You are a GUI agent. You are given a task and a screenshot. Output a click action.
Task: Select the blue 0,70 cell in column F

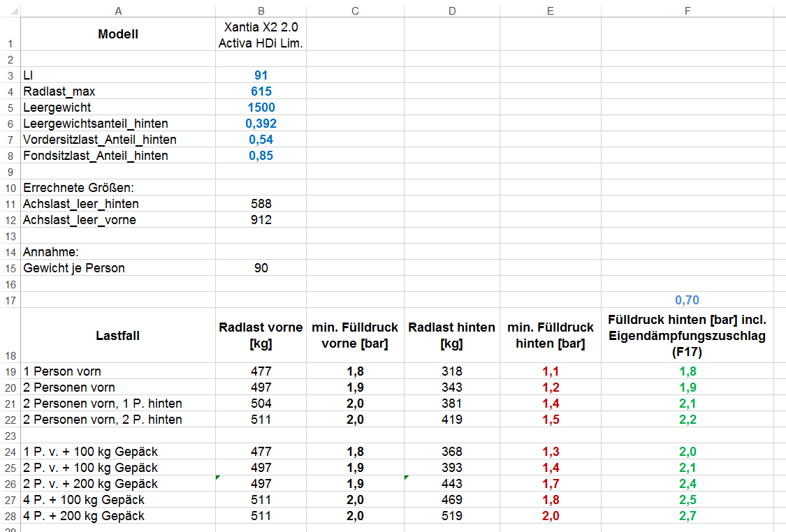(x=687, y=300)
